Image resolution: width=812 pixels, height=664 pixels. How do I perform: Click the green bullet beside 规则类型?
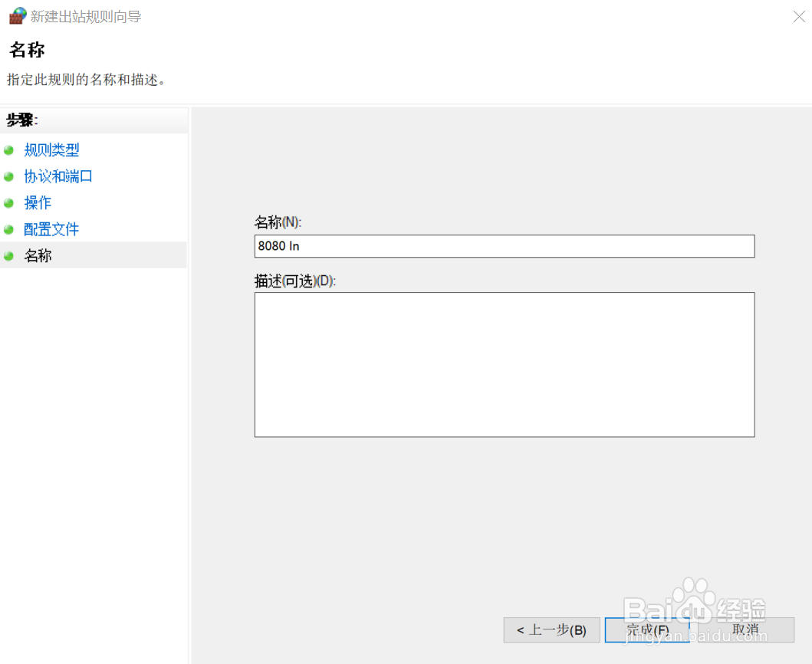[8, 150]
